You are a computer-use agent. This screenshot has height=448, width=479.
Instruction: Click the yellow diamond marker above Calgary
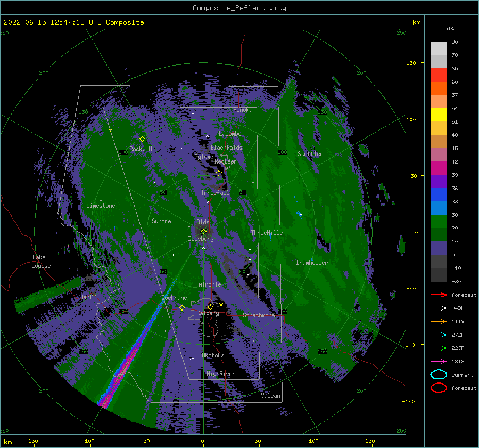(210, 307)
